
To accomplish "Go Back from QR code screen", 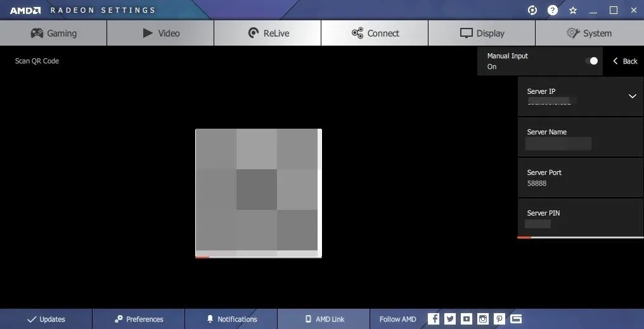I will 625,61.
